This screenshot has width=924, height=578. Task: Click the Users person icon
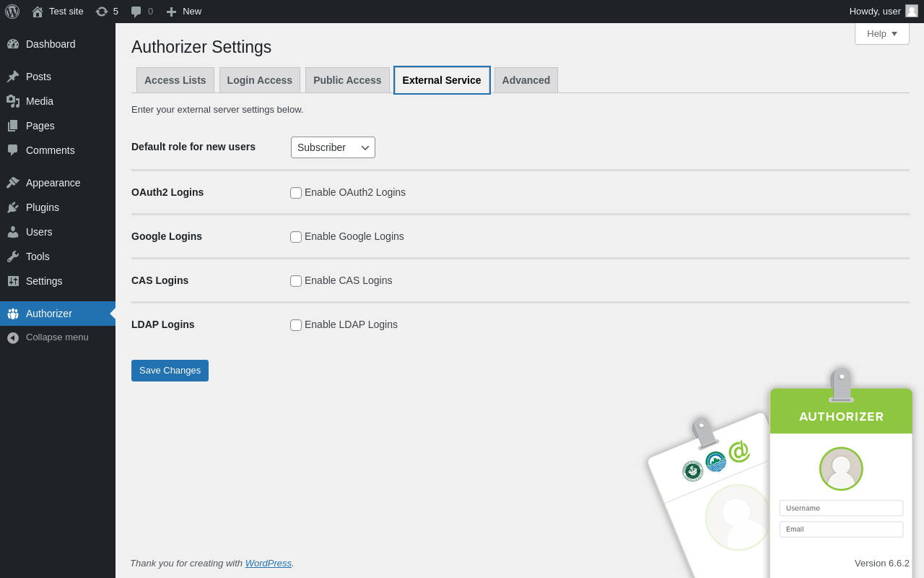click(x=13, y=232)
